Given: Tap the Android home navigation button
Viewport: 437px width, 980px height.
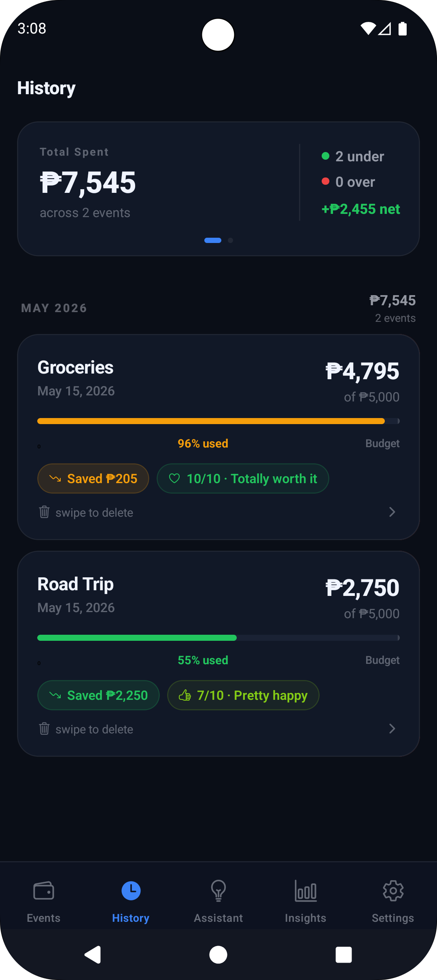Looking at the screenshot, I should pos(218,955).
